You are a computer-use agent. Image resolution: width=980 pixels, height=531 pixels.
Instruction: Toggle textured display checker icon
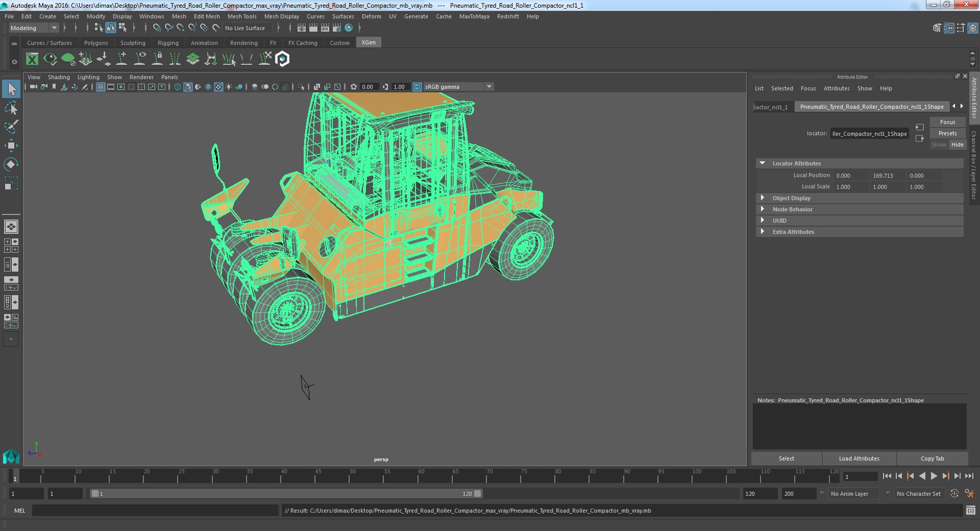pyautogui.click(x=218, y=87)
